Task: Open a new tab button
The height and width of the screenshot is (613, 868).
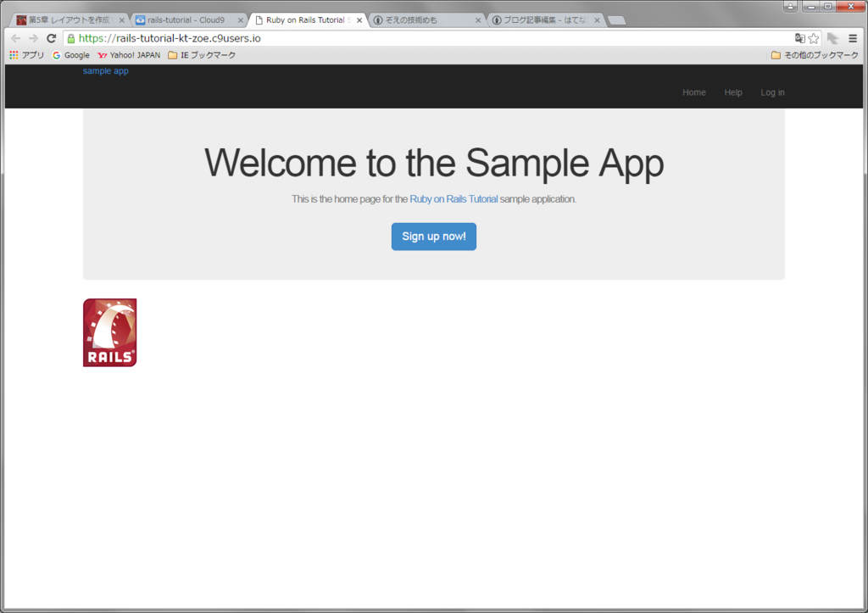Action: (617, 20)
